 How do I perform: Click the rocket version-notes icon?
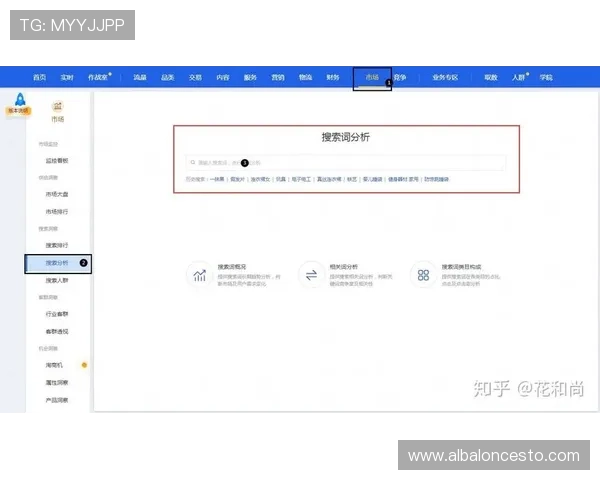20,103
